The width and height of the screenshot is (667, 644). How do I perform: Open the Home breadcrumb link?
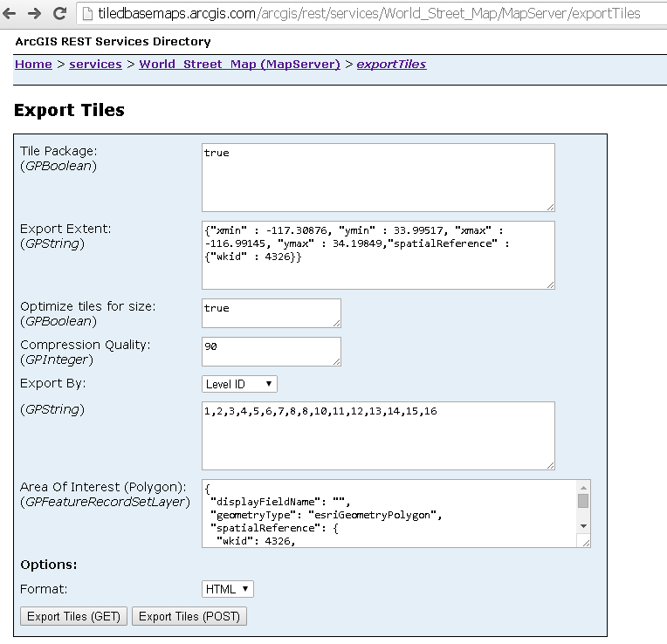pos(33,65)
